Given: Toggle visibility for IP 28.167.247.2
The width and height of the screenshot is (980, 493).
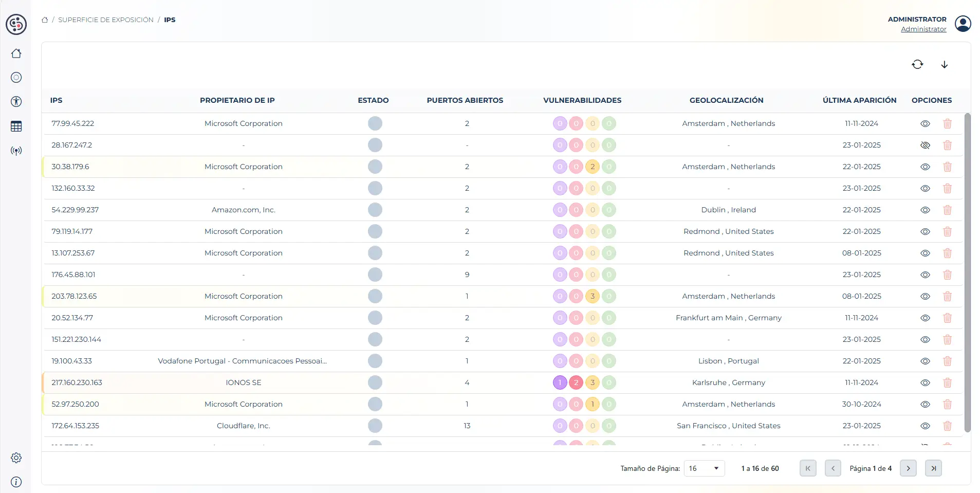Looking at the screenshot, I should (925, 145).
